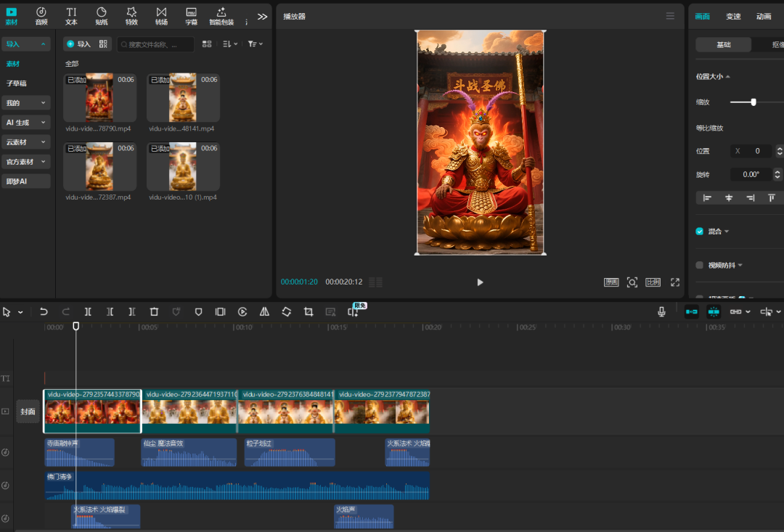Click the 缩放 scale slider handle
The image size is (784, 532).
pos(754,102)
